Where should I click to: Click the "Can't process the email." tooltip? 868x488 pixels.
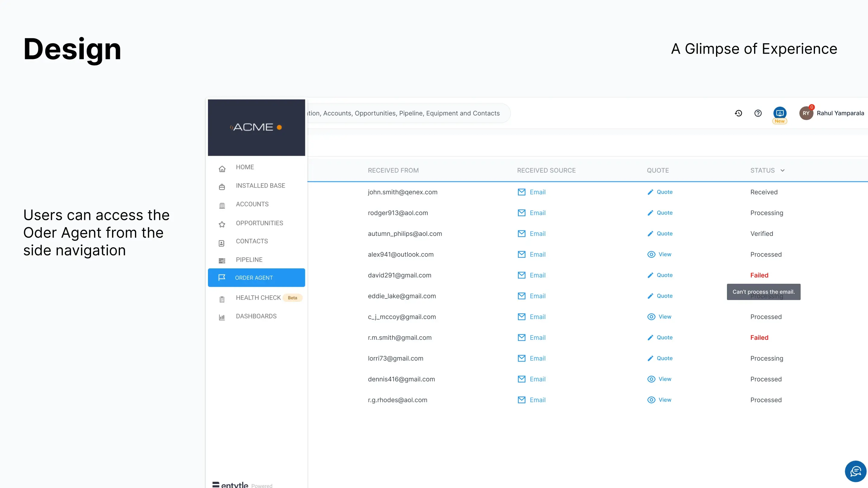(x=763, y=292)
